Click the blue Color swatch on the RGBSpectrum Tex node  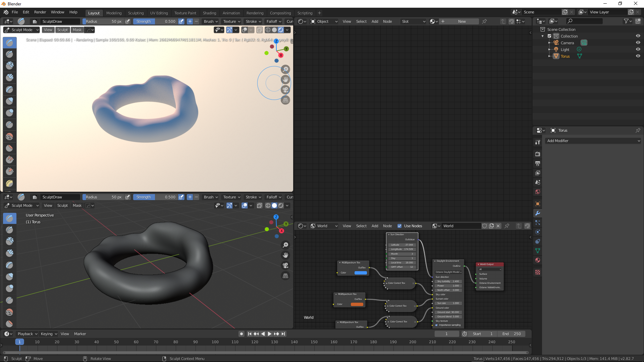361,273
